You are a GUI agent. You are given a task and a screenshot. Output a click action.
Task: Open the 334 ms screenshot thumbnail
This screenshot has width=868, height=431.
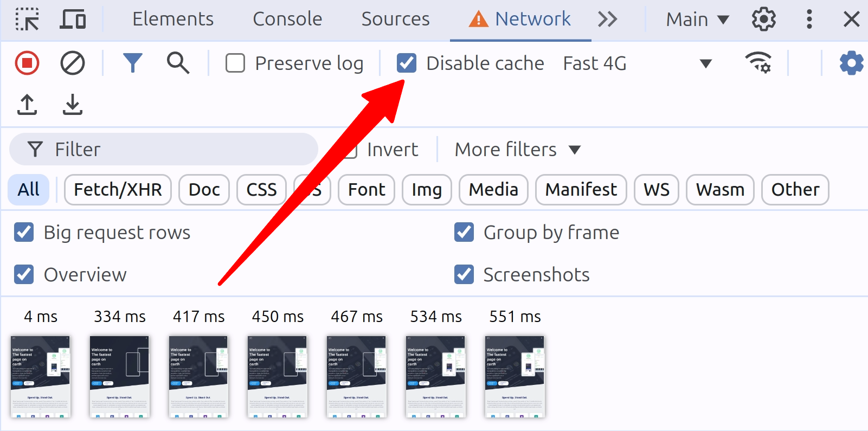(x=120, y=377)
